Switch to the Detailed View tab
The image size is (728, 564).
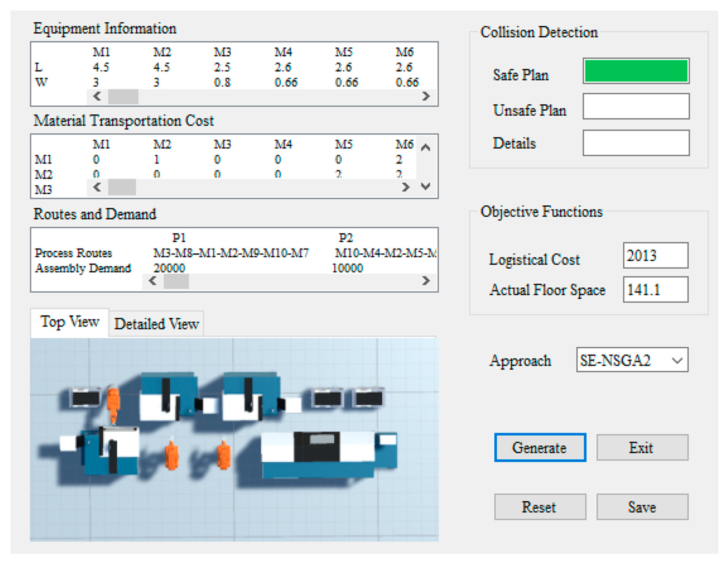pyautogui.click(x=156, y=324)
